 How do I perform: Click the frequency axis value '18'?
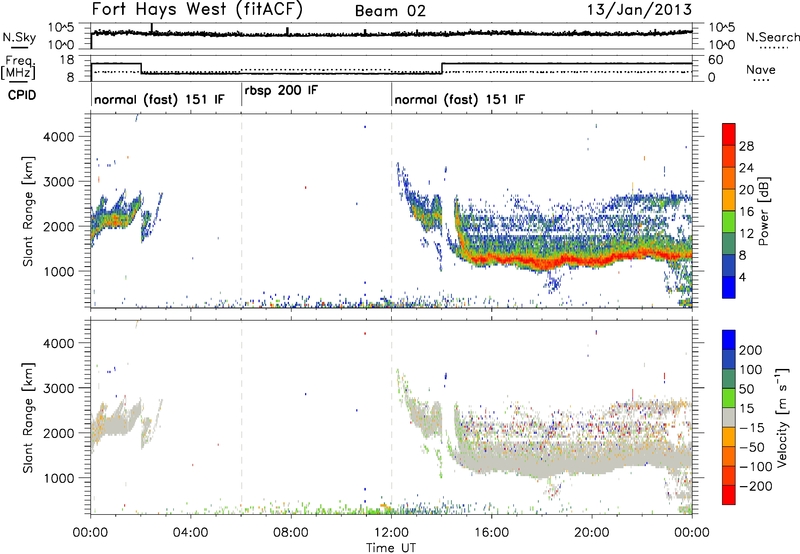click(67, 60)
